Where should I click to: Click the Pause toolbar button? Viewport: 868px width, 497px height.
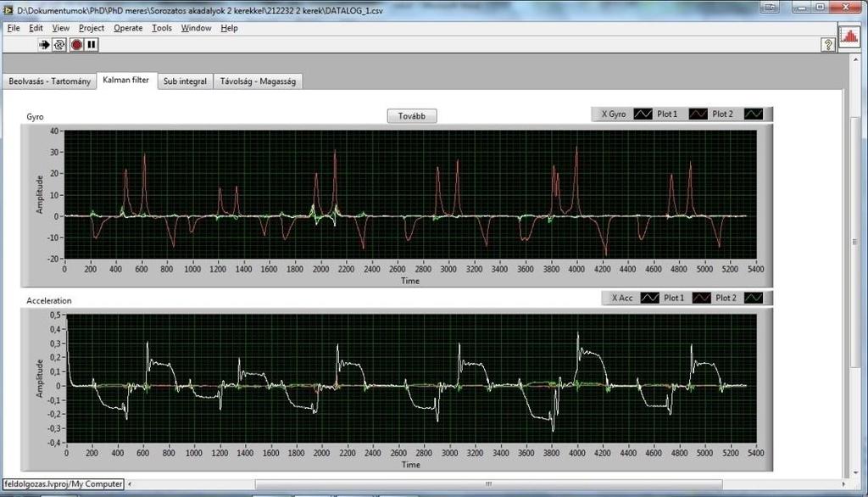point(92,44)
